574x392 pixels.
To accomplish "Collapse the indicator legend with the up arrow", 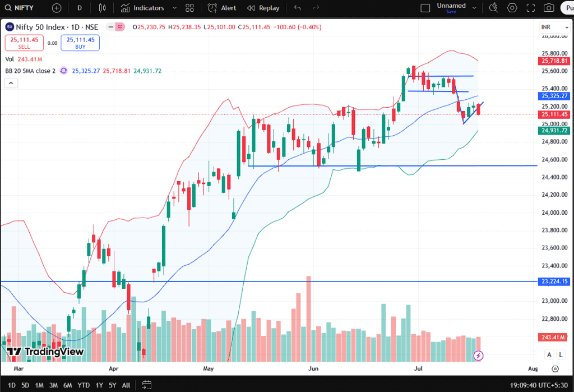I will (11, 83).
